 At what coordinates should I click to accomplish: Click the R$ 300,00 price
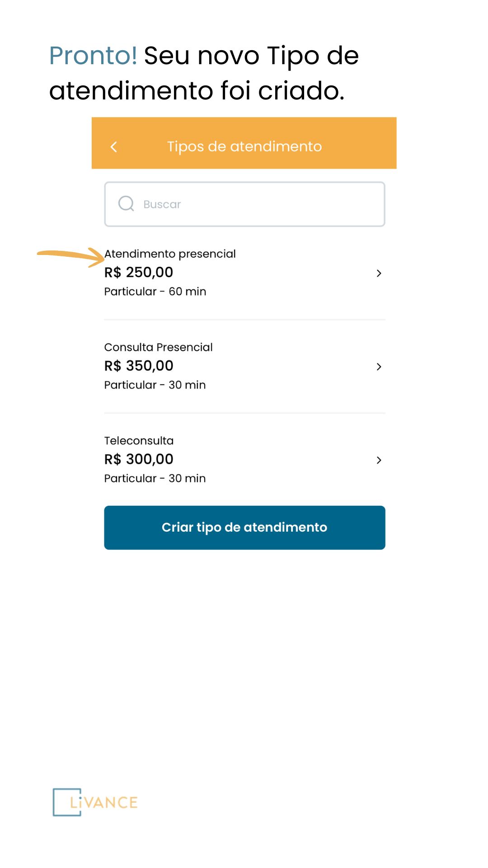[139, 459]
